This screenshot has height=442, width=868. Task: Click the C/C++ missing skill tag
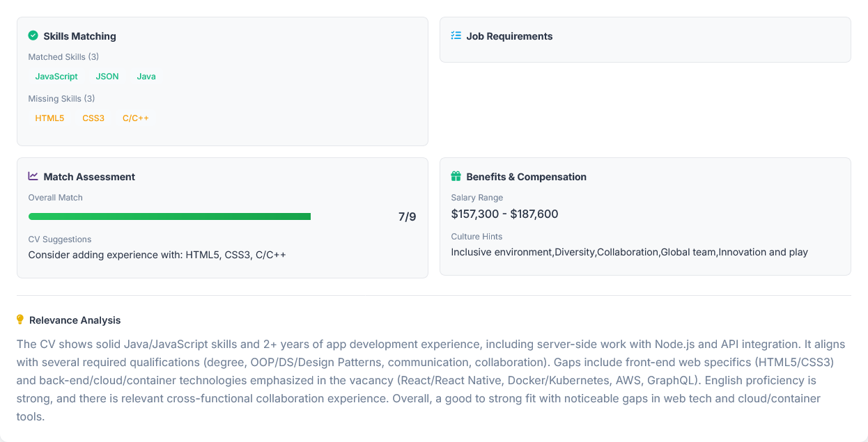pos(136,118)
